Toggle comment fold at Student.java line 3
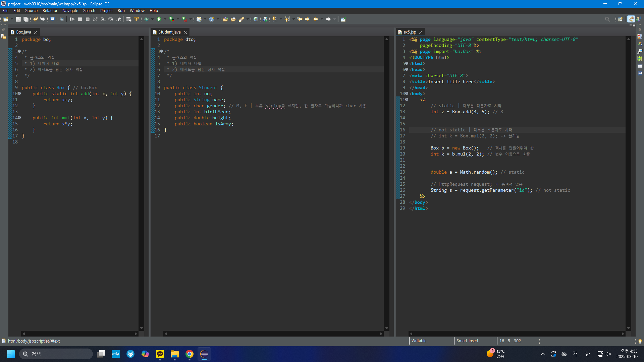This screenshot has width=644, height=362. point(161,51)
